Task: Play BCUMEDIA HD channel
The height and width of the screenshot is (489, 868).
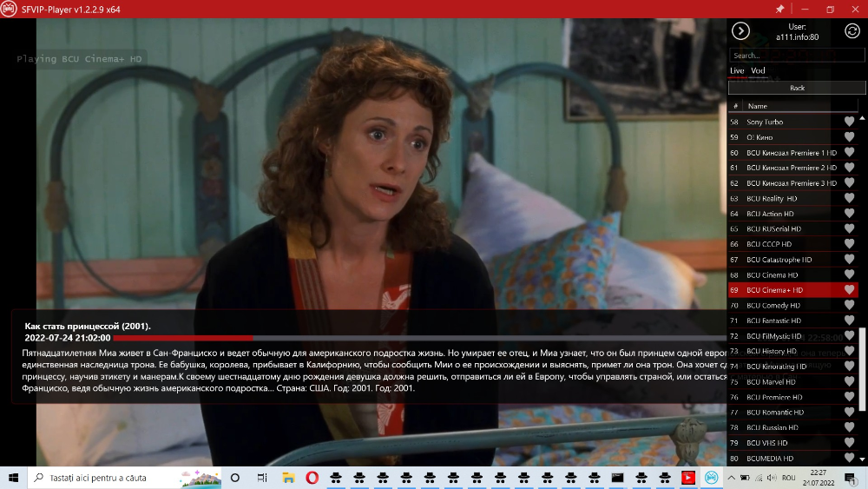Action: coord(792,458)
